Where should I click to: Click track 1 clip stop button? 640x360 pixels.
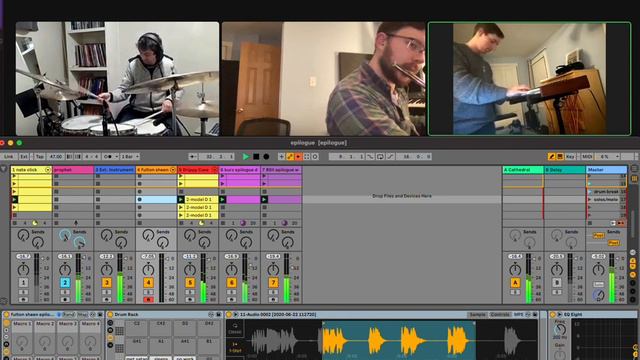tap(15, 223)
